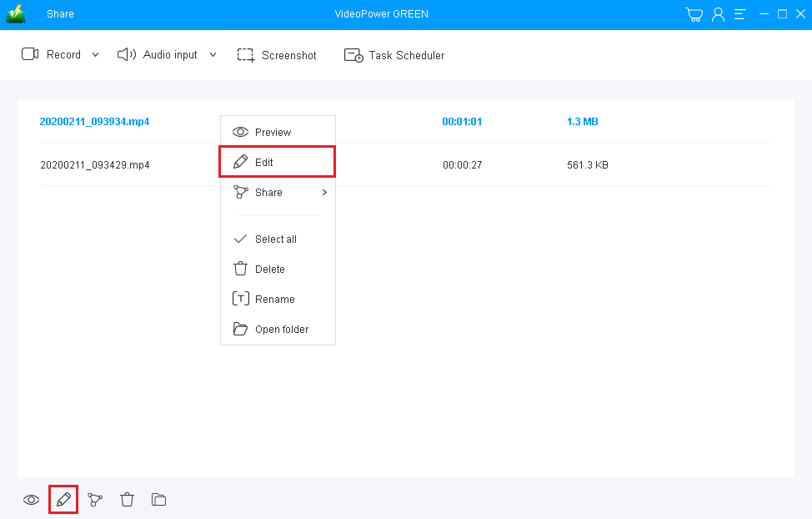
Task: Choose Delete from context menu
Action: point(278,269)
